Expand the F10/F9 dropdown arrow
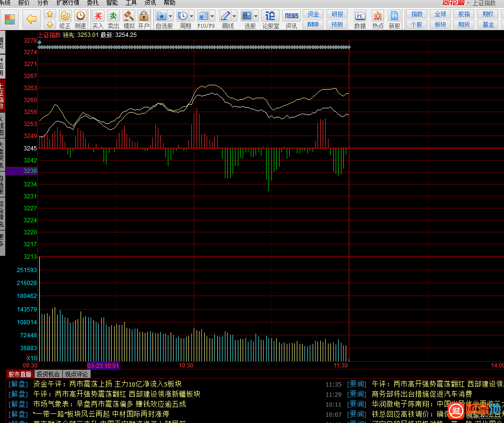 tap(212, 16)
